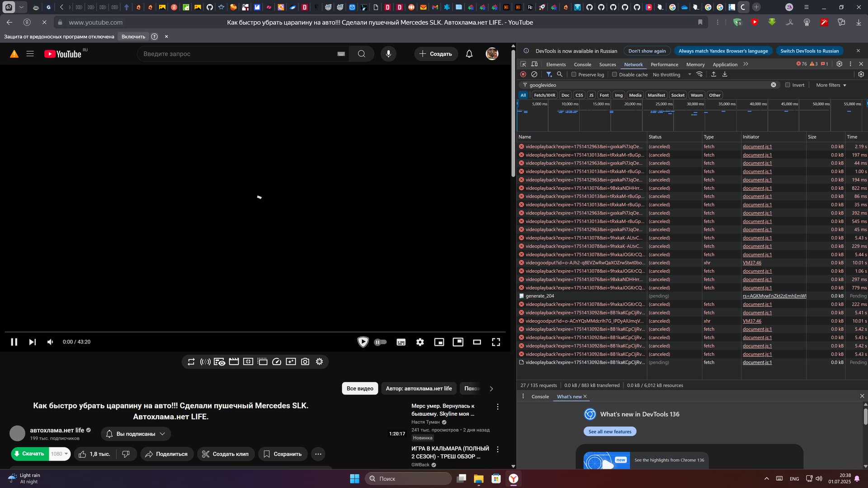Enter fullscreen video mode
The image size is (868, 488).
(496, 342)
